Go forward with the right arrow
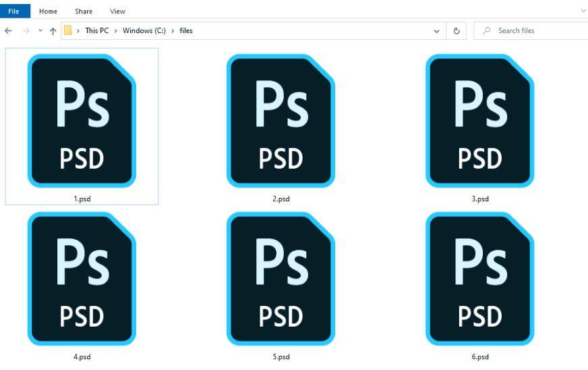This screenshot has height=370, width=588. click(26, 31)
